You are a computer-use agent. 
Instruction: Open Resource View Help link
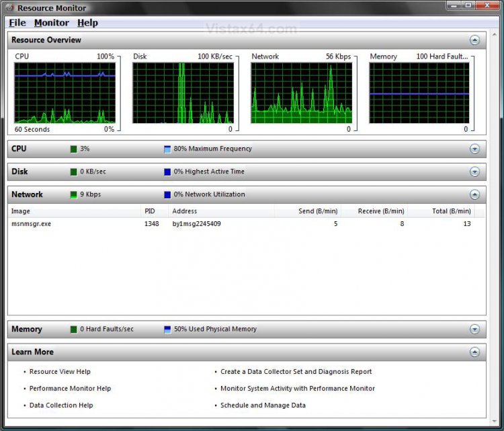(x=60, y=372)
